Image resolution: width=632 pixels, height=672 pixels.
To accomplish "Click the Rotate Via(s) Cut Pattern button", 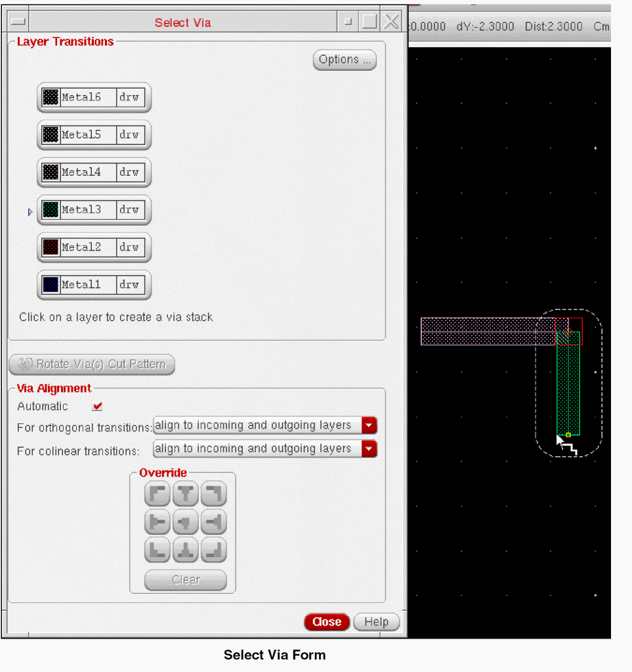I will (92, 364).
